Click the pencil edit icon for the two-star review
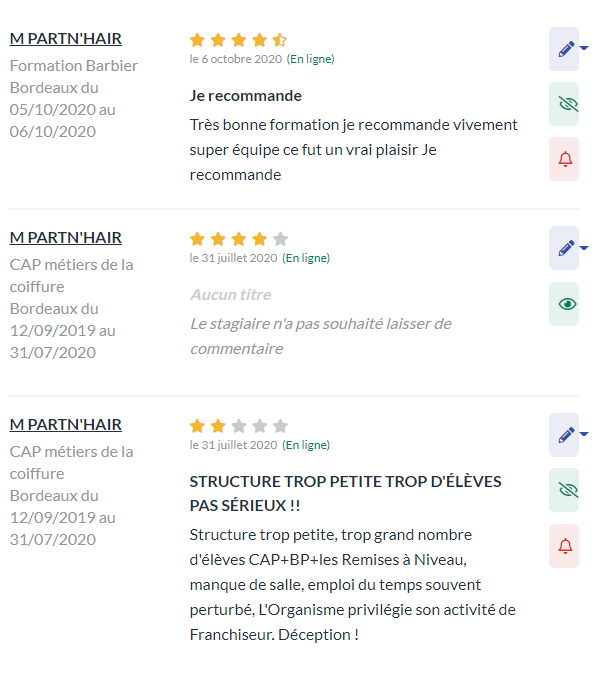The image size is (610, 675). (564, 435)
